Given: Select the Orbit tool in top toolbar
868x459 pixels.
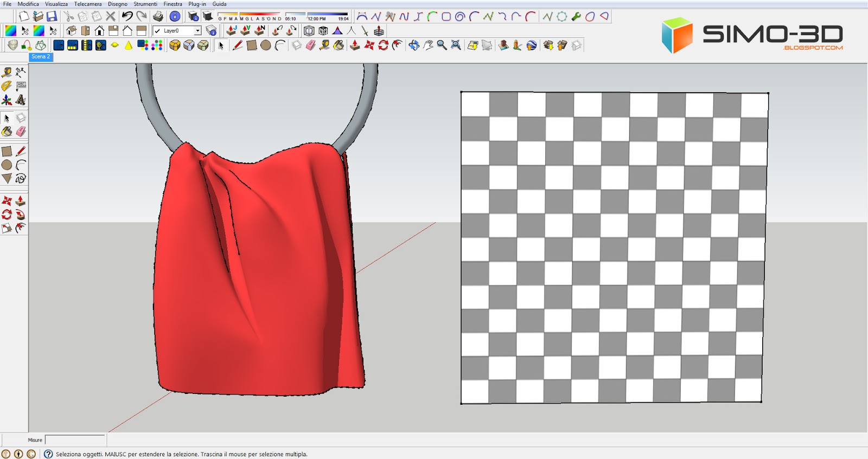Looking at the screenshot, I should click(414, 45).
